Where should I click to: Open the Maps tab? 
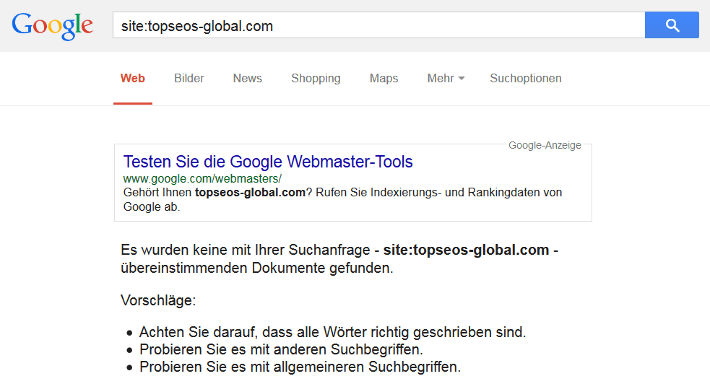point(384,78)
